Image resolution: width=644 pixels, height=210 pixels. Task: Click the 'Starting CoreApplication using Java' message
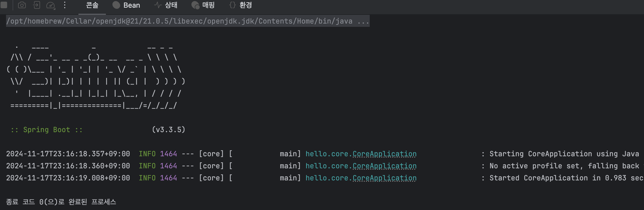pyautogui.click(x=564, y=154)
